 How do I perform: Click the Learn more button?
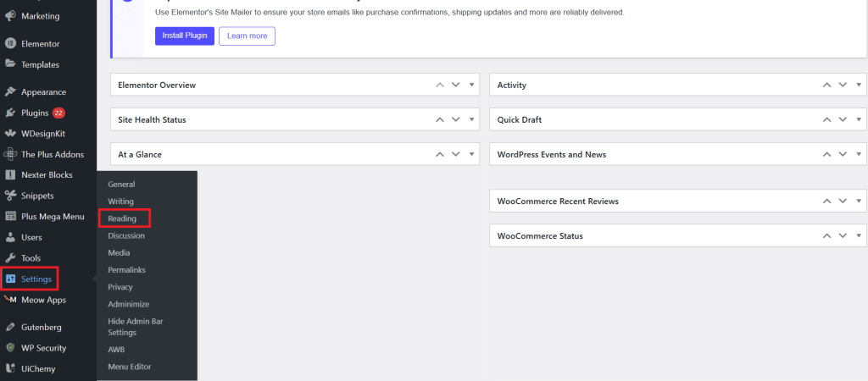(x=247, y=36)
